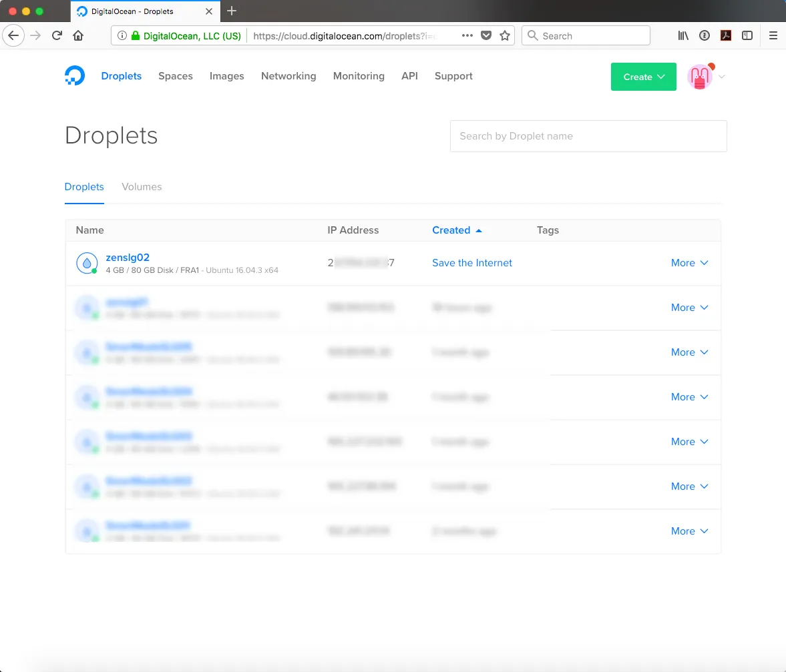Click the red PDF extension icon
This screenshot has height=672, width=786.
pyautogui.click(x=726, y=35)
